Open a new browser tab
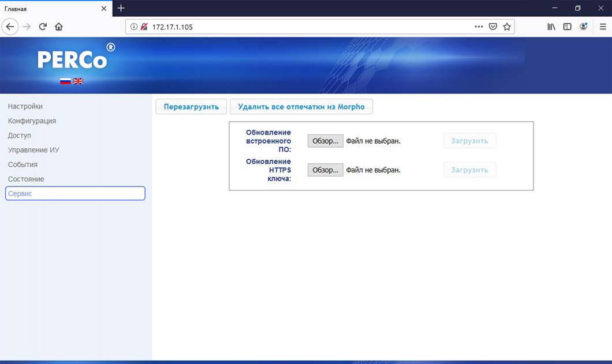Image resolution: width=612 pixels, height=364 pixels. tap(121, 8)
